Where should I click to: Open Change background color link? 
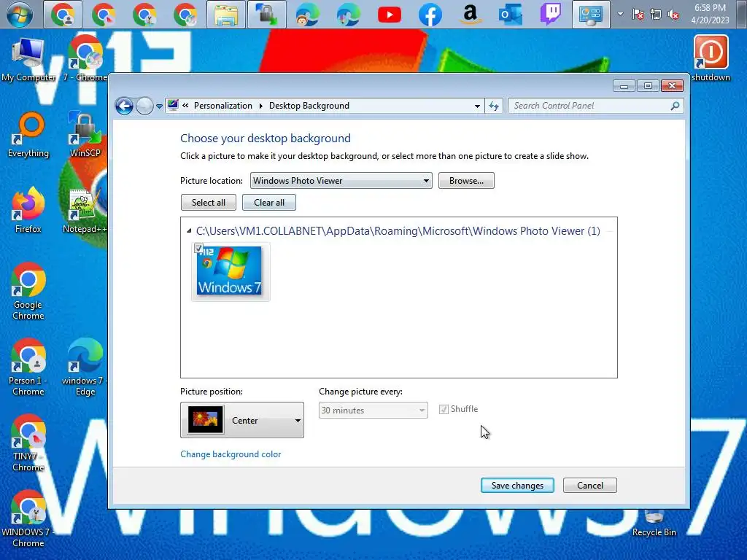(x=231, y=454)
